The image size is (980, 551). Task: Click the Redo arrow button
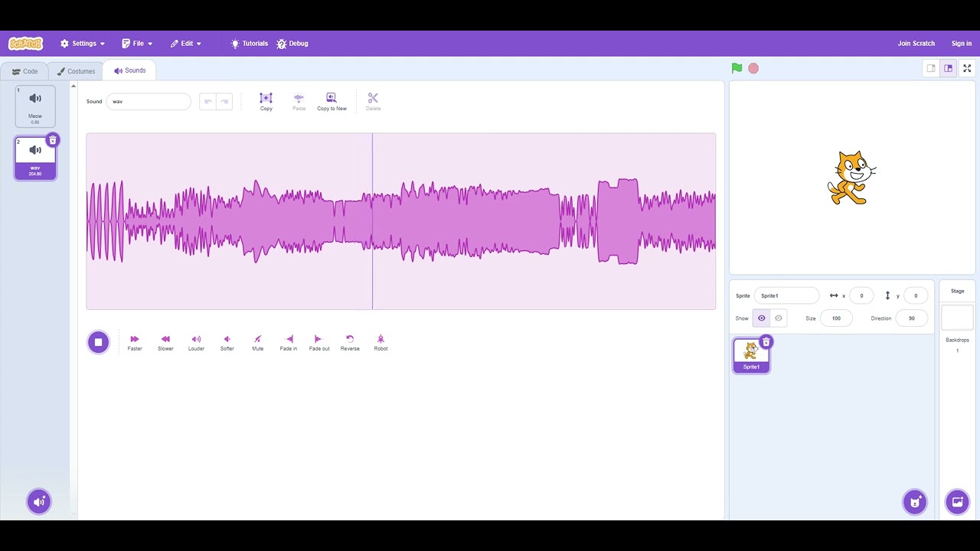click(224, 101)
